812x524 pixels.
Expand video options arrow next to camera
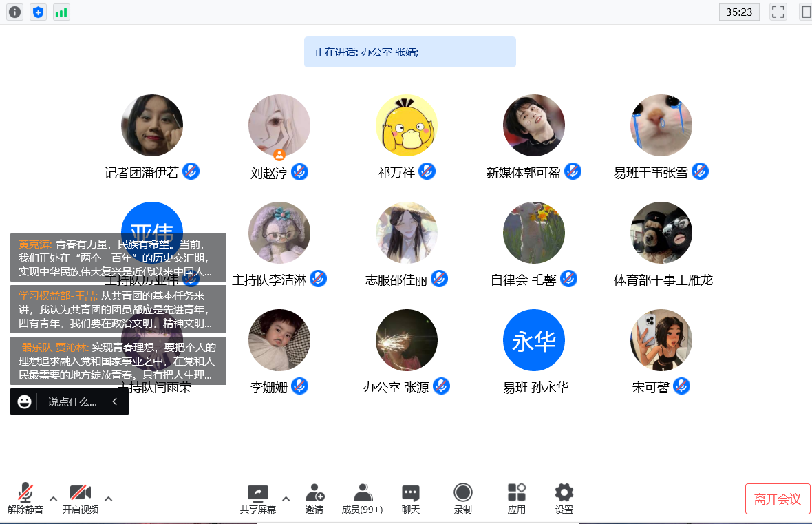(109, 499)
